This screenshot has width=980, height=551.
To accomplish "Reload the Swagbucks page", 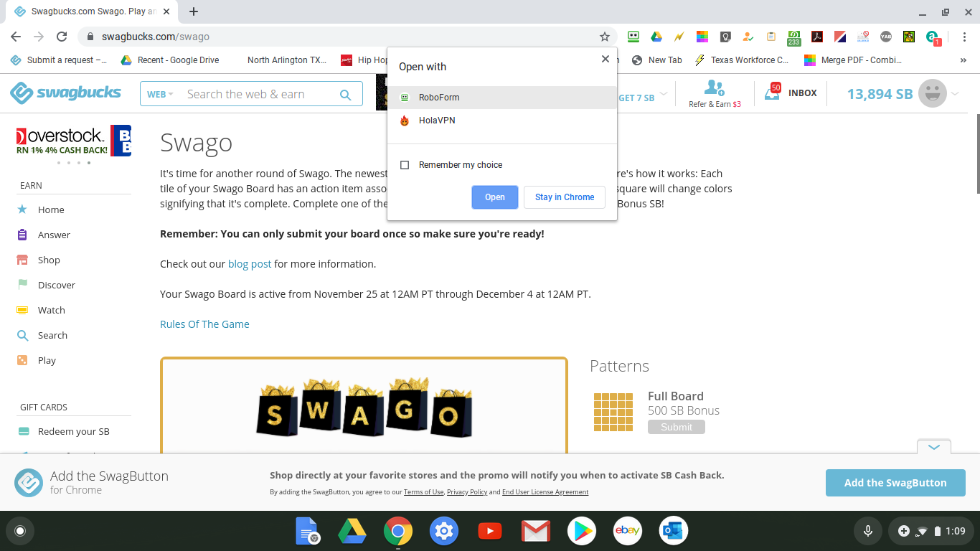I will [62, 37].
